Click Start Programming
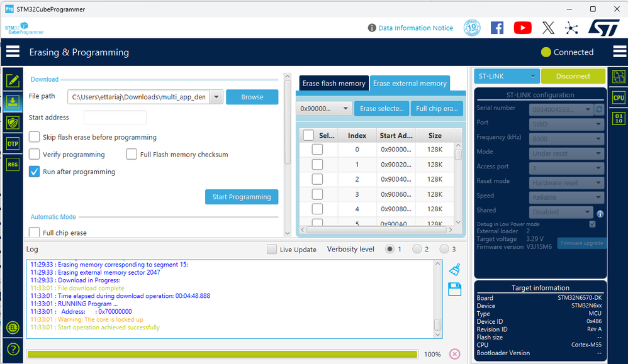This screenshot has width=628, height=364. point(242,197)
